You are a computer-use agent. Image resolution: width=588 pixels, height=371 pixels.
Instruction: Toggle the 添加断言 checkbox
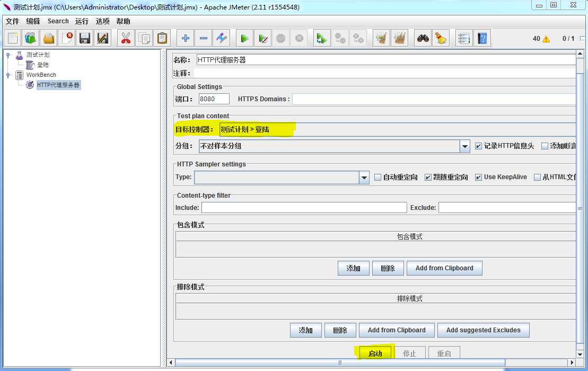coord(545,146)
